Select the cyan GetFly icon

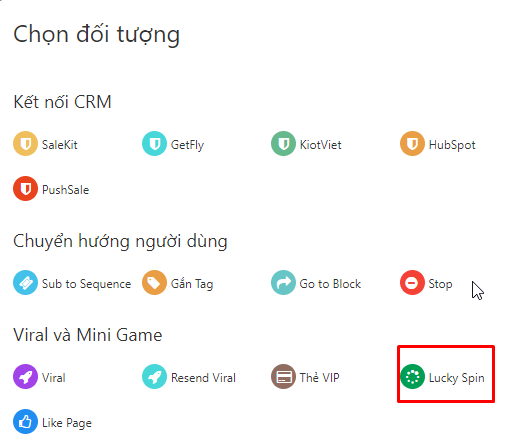click(x=154, y=144)
